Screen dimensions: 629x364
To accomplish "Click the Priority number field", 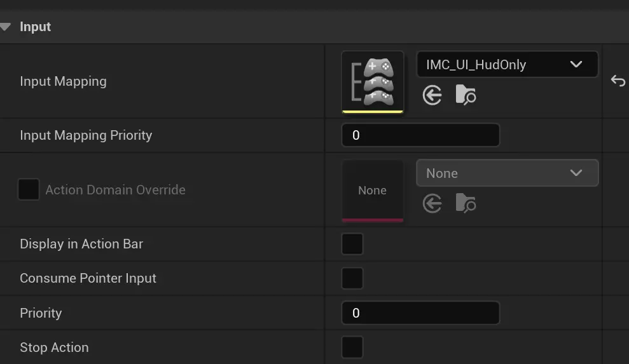I will tap(420, 313).
